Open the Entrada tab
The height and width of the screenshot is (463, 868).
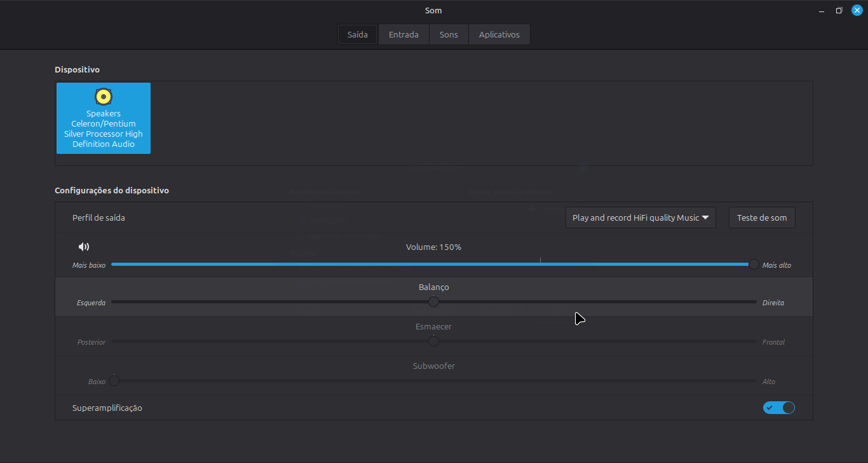[403, 34]
